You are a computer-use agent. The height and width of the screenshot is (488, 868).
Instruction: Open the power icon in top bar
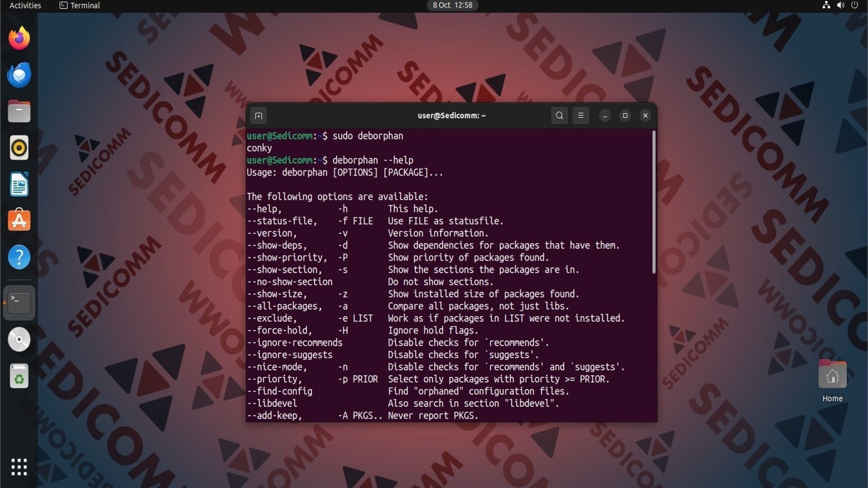click(854, 5)
